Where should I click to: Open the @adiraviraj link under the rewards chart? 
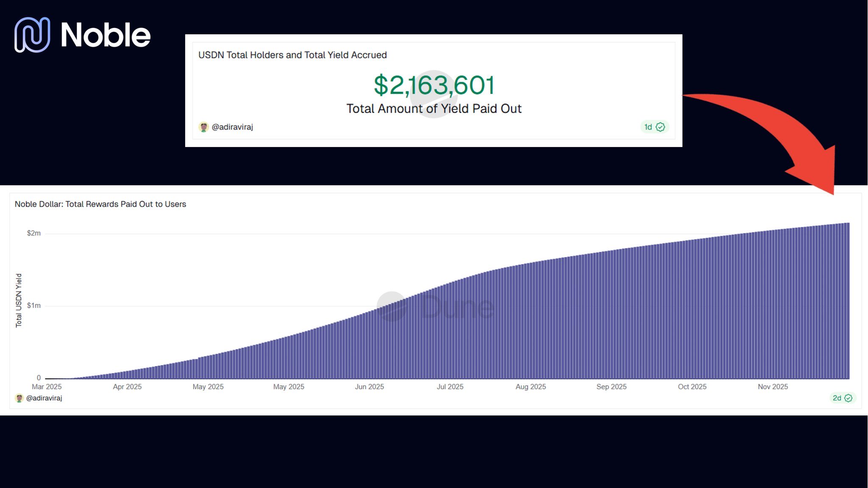44,398
